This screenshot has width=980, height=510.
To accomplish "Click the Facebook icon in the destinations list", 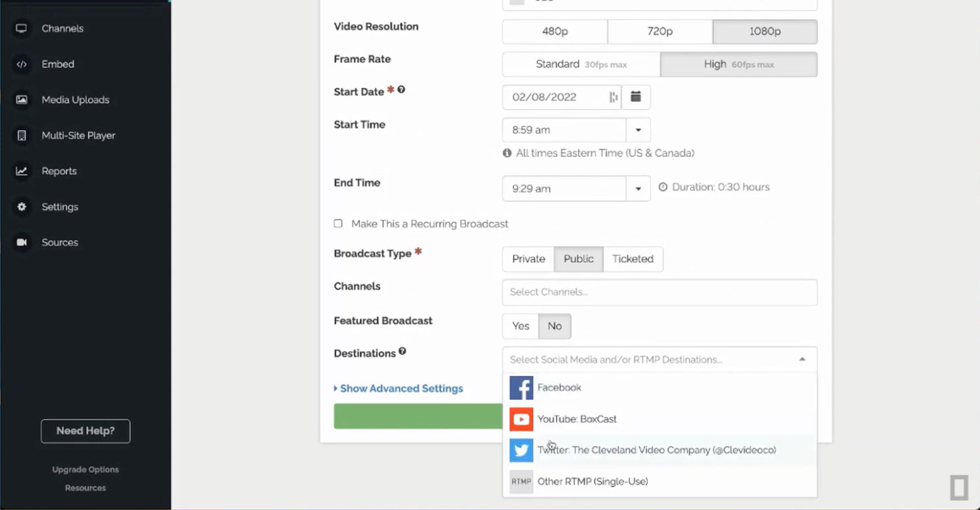I will point(521,387).
